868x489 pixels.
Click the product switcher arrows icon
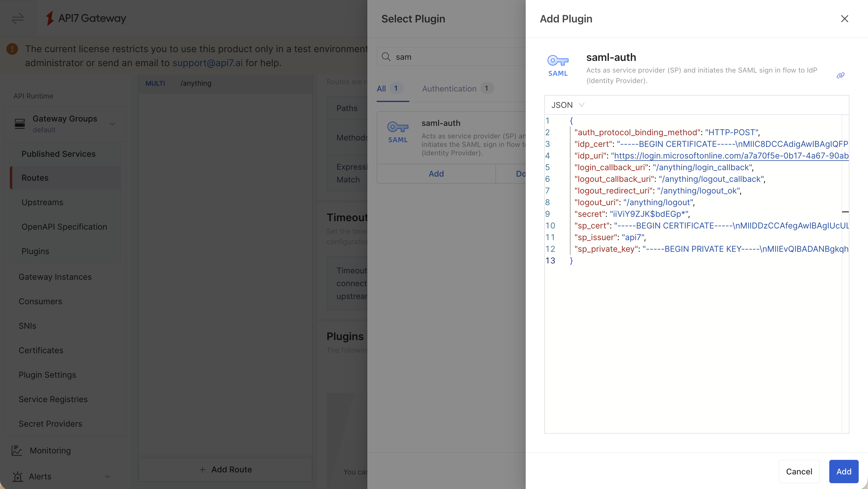click(x=17, y=19)
